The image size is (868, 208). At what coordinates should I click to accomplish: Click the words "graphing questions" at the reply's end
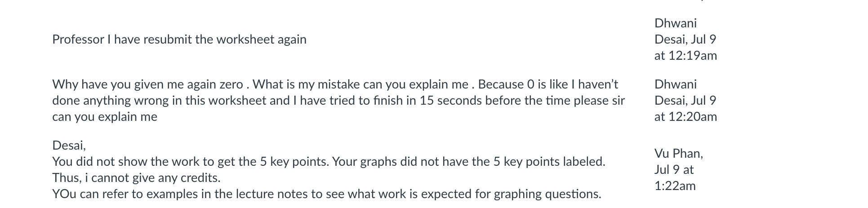click(x=547, y=194)
